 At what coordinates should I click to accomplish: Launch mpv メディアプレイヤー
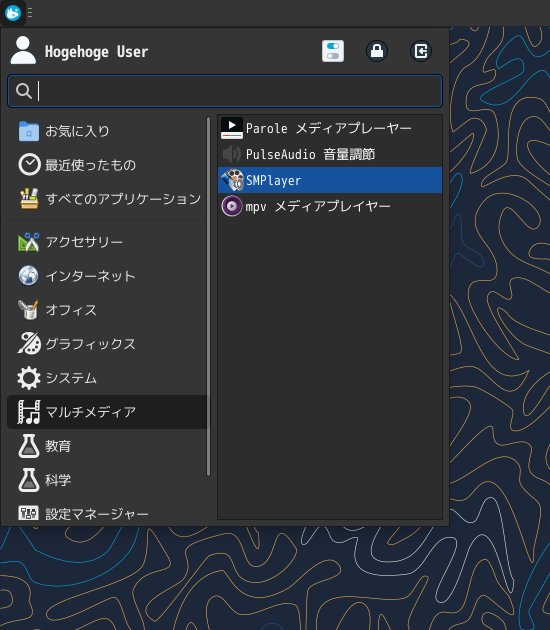click(x=330, y=206)
